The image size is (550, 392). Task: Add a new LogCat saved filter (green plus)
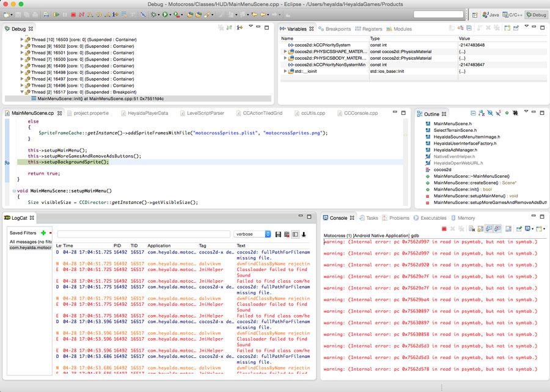pos(43,233)
